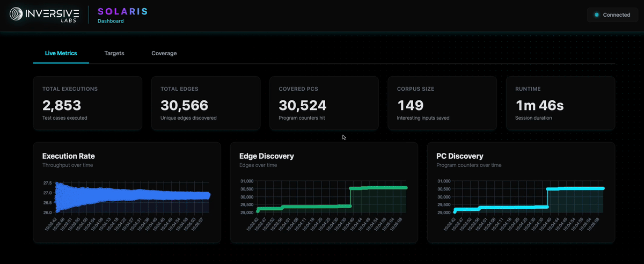Click the cyan PC Discovery line
644x264 pixels.
point(574,188)
